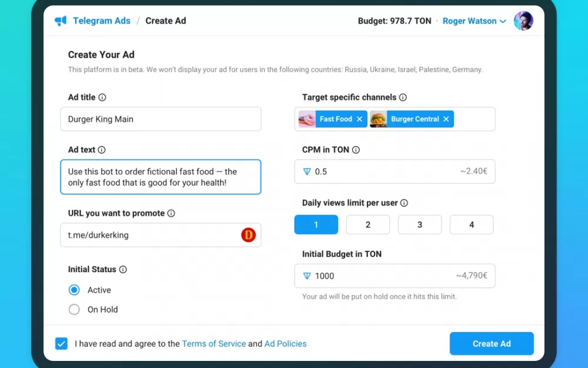Click the Create Ad button
Viewport: 588px width, 368px height.
click(492, 344)
